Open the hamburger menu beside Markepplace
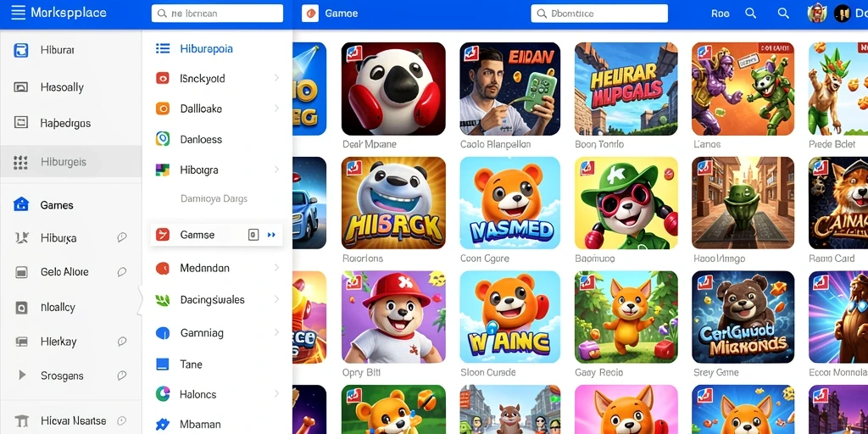The image size is (868, 434). (x=19, y=13)
